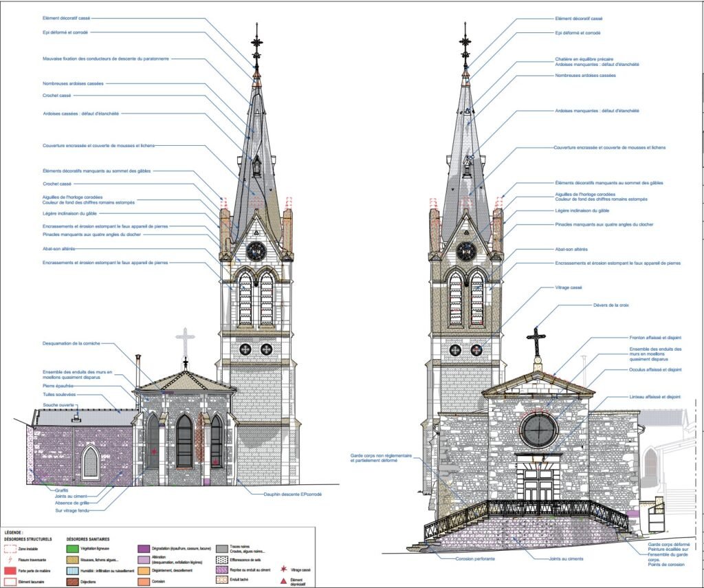
Task: Click the blue striped Humidité swatch
Action: (x=71, y=571)
